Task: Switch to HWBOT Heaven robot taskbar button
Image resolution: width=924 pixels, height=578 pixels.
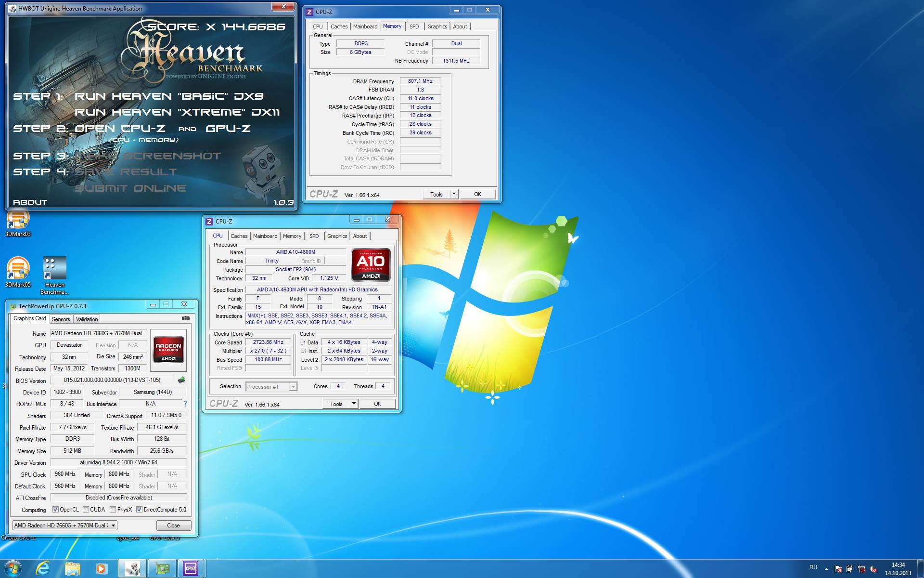Action: pyautogui.click(x=132, y=569)
